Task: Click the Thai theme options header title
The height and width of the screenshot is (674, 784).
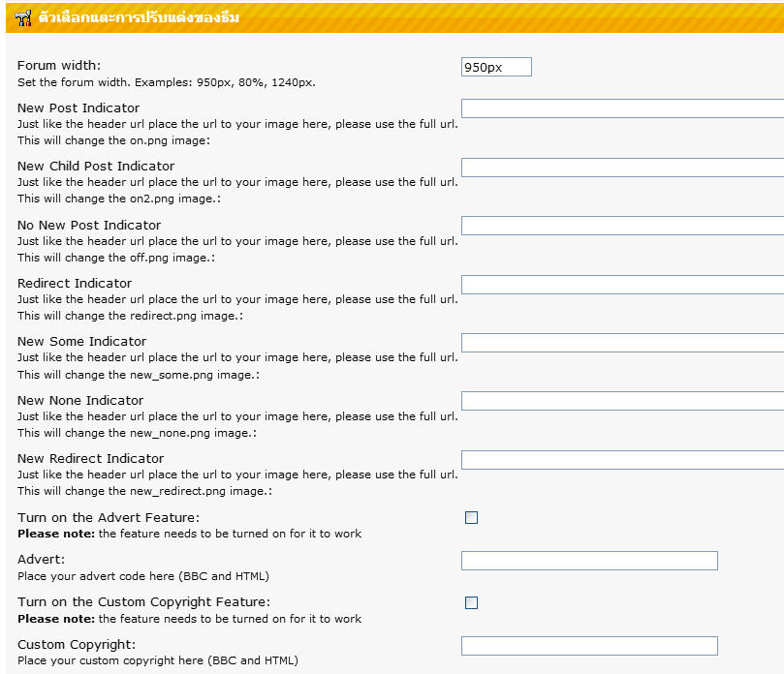Action: tap(140, 18)
